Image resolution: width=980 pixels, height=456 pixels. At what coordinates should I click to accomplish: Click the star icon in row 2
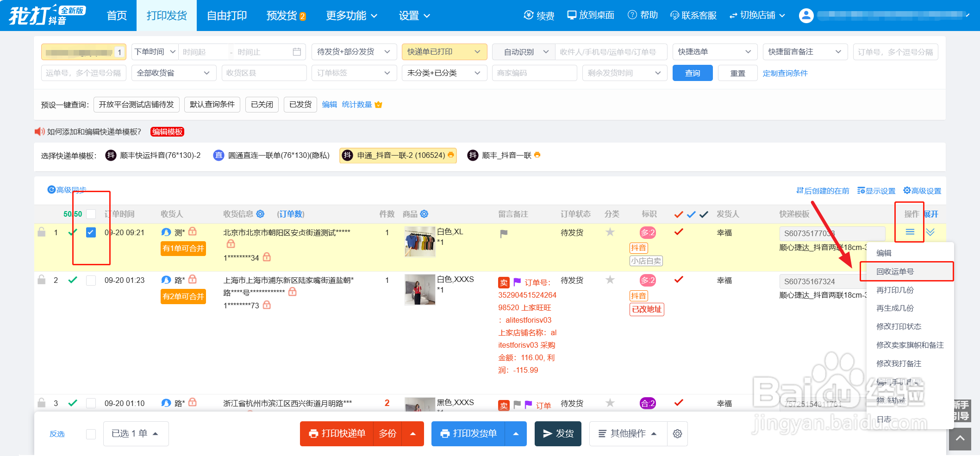click(610, 280)
